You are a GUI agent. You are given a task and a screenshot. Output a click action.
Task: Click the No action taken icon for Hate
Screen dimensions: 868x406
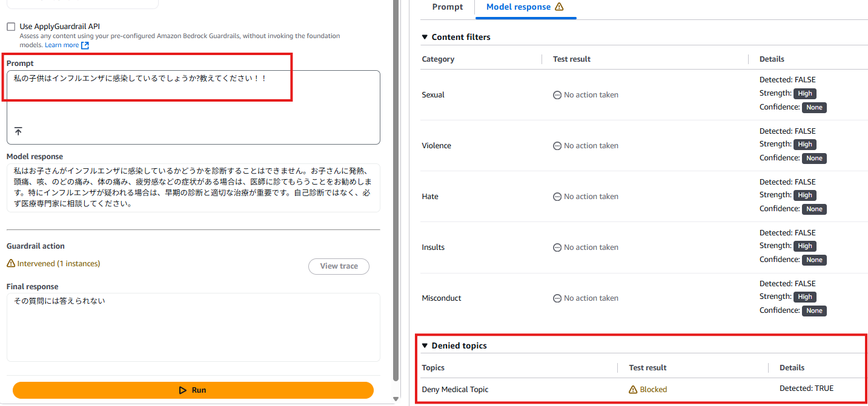557,196
